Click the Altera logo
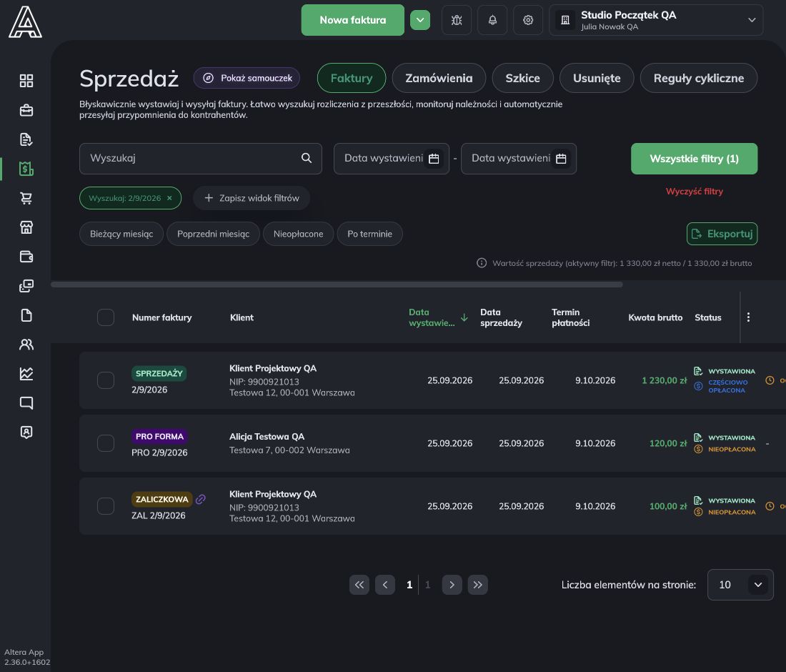 [x=25, y=22]
